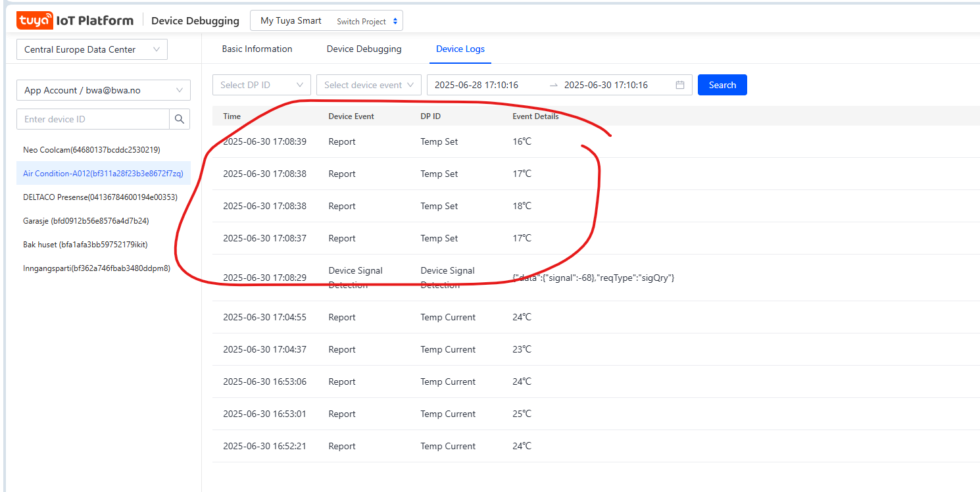Click the Device Event column header
Image resolution: width=980 pixels, height=492 pixels.
click(351, 116)
